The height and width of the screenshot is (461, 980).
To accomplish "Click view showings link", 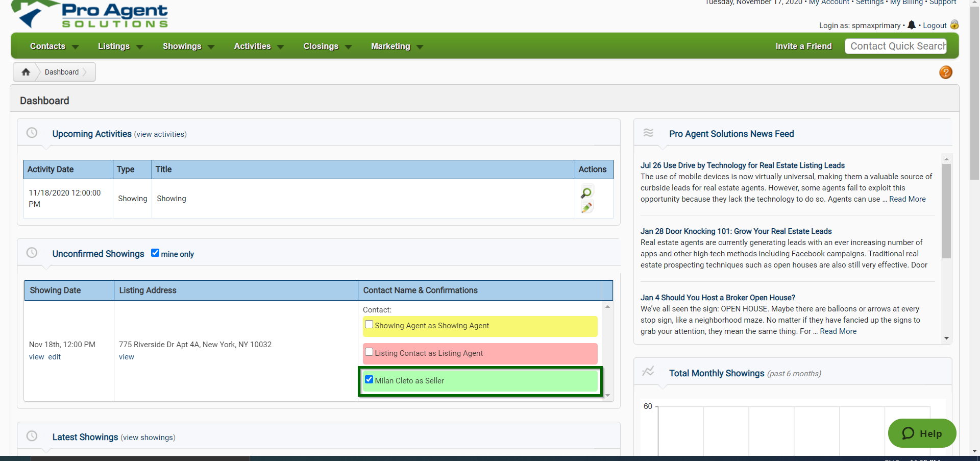I will click(148, 438).
